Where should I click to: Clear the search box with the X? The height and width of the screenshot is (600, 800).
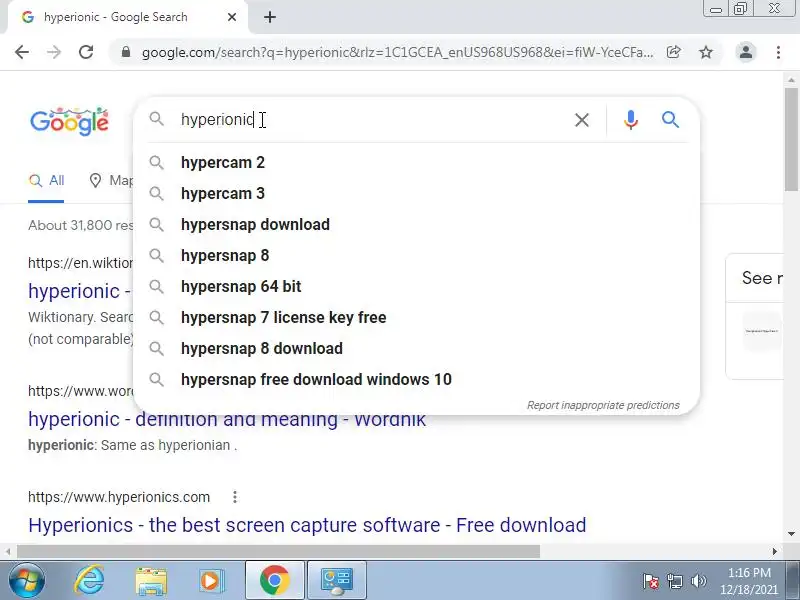(582, 120)
